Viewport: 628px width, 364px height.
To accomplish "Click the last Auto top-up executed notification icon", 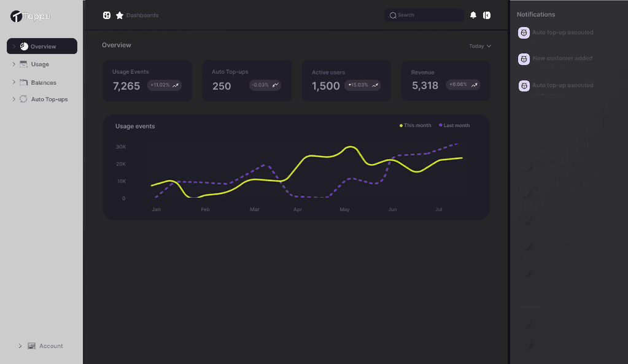I will [x=524, y=86].
